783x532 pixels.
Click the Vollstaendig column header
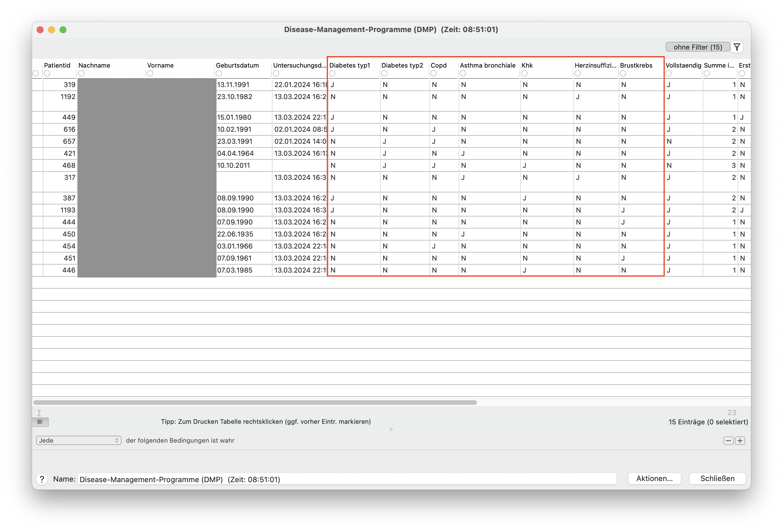tap(684, 65)
